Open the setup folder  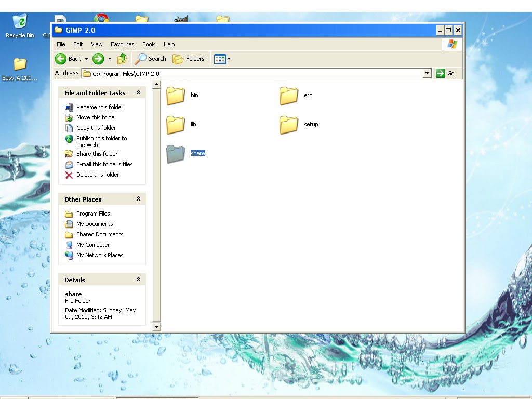point(289,124)
